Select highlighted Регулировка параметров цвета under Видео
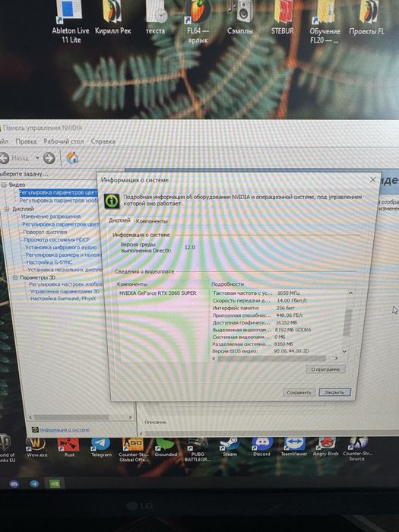 [58, 193]
